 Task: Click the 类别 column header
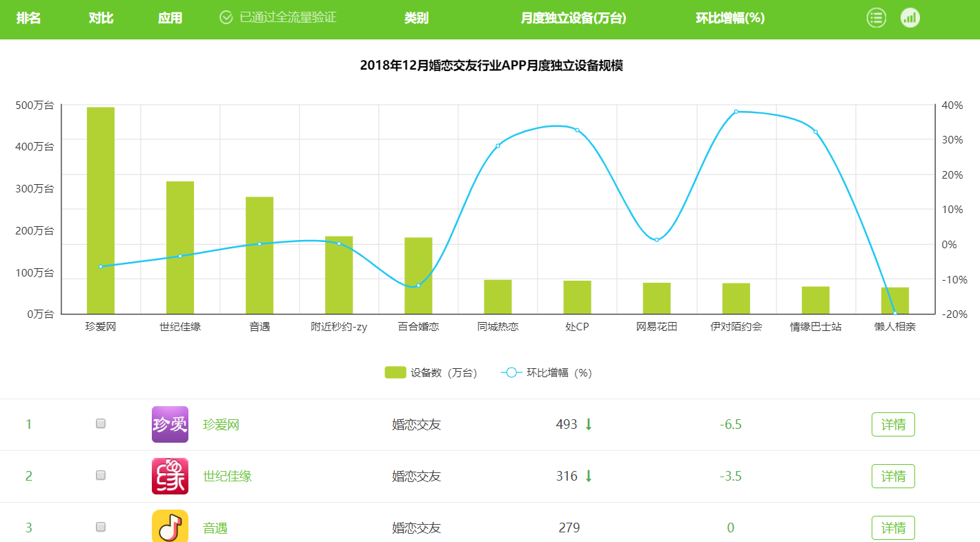click(x=416, y=18)
